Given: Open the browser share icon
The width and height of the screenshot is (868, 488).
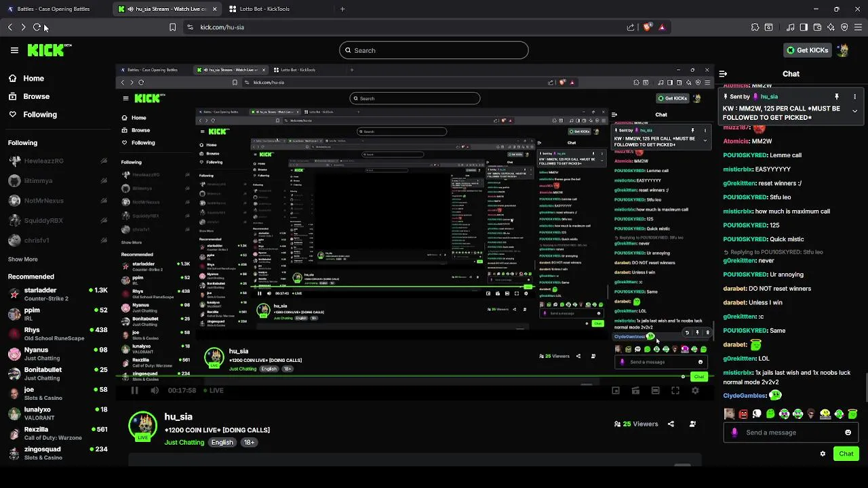Looking at the screenshot, I should pos(631,27).
